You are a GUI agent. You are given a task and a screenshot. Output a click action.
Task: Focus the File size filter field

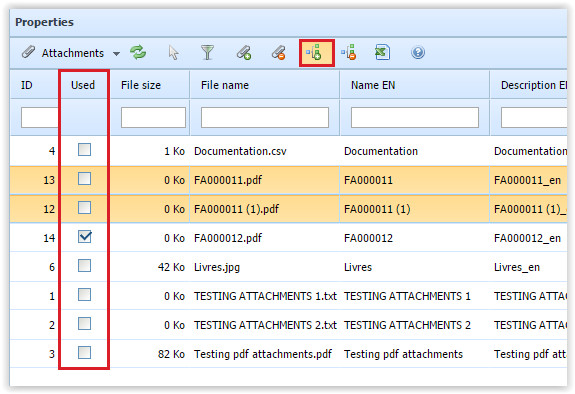[153, 117]
